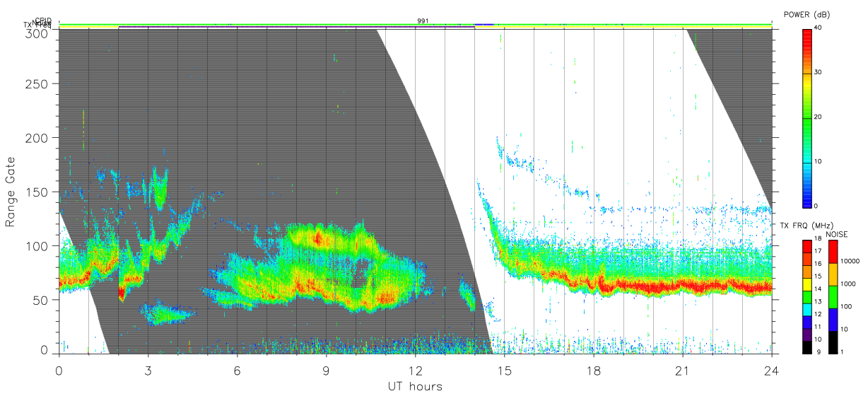Click the 100 label on NOISE scale

846,306
